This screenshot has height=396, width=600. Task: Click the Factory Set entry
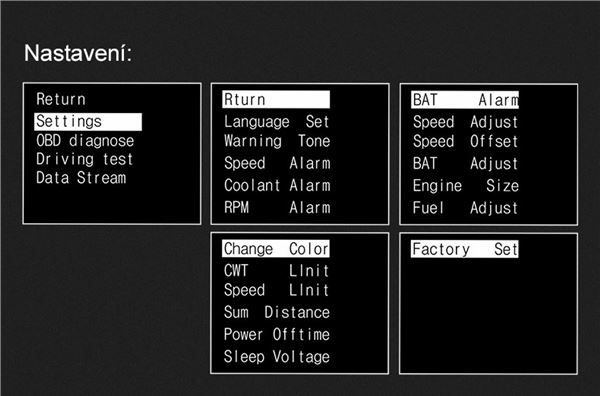[x=465, y=249]
